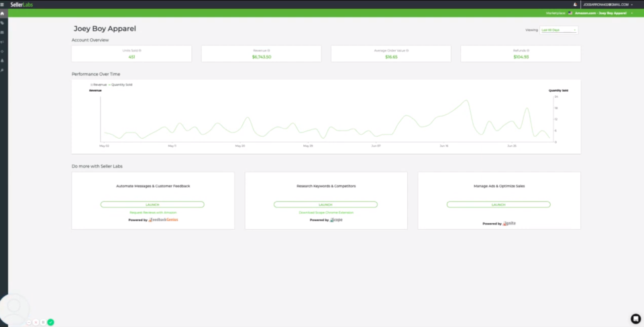Click the May 11 axis label

[172, 145]
